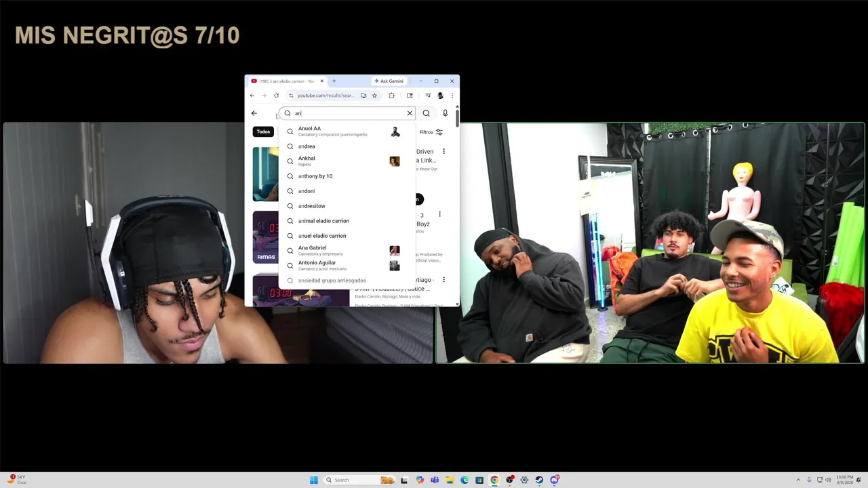This screenshot has width=868, height=488.
Task: Click the Google Lens search icon in toolbar
Action: click(x=410, y=96)
